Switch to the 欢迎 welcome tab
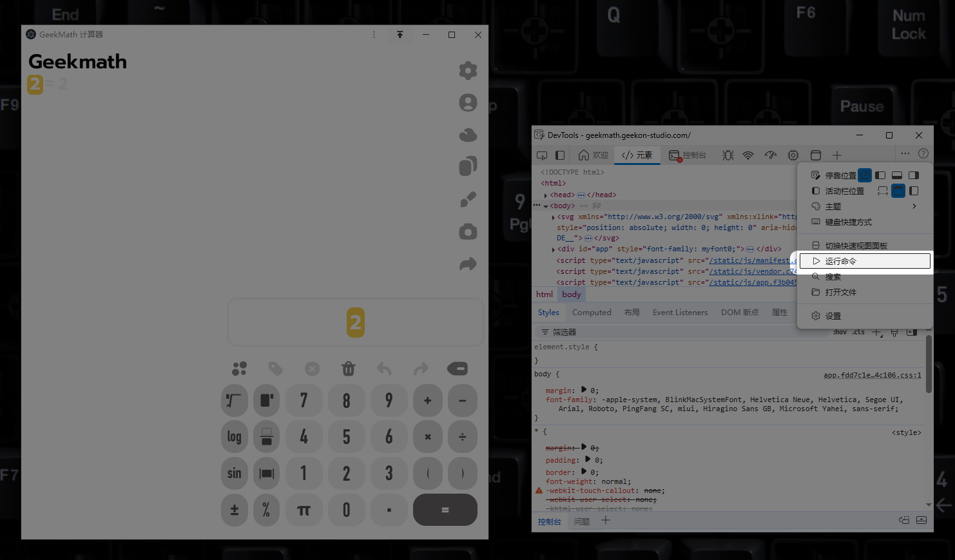The height and width of the screenshot is (560, 955). 593,155
